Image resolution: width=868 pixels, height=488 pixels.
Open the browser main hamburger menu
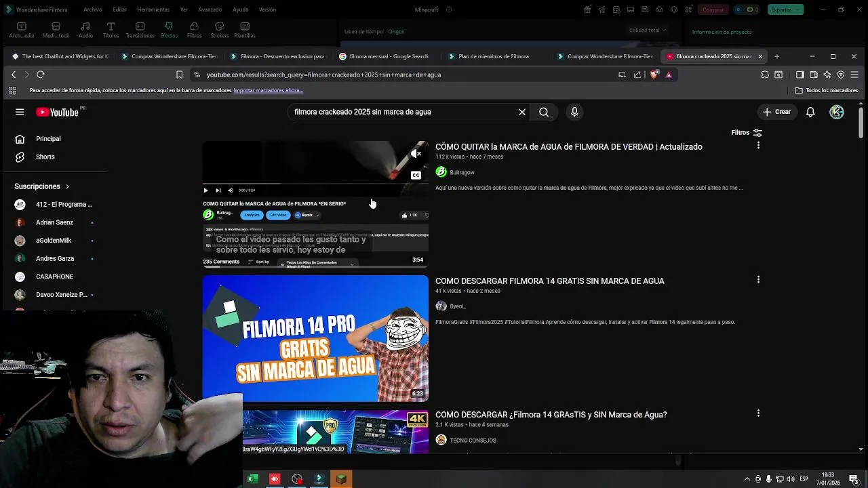pyautogui.click(x=854, y=75)
